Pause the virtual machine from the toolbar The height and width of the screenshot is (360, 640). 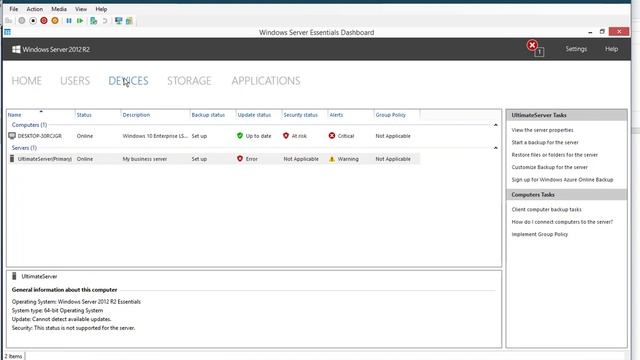point(69,20)
